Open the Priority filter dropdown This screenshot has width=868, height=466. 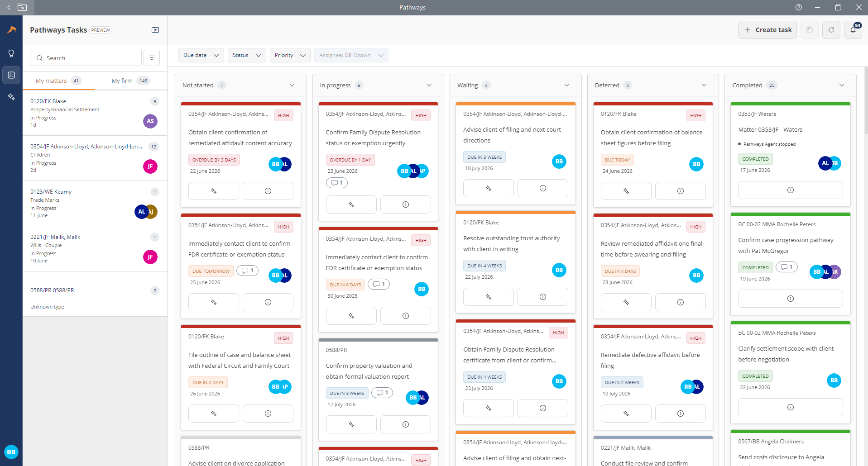point(290,55)
